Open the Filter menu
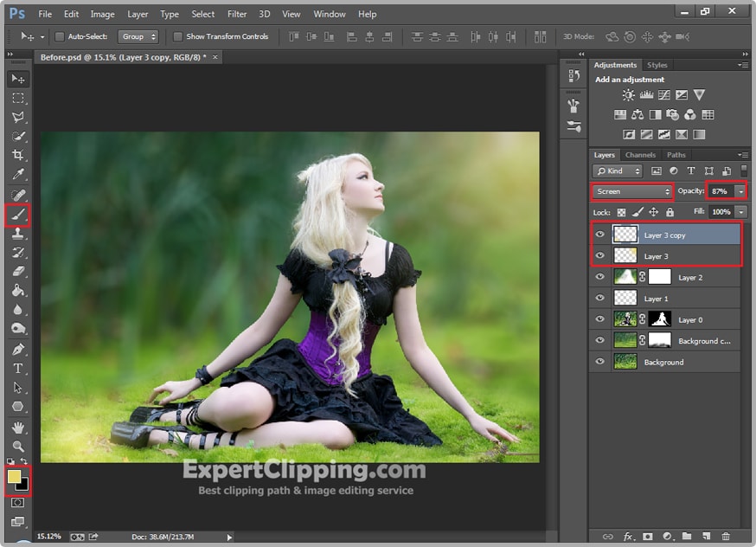This screenshot has width=756, height=547. tap(237, 14)
